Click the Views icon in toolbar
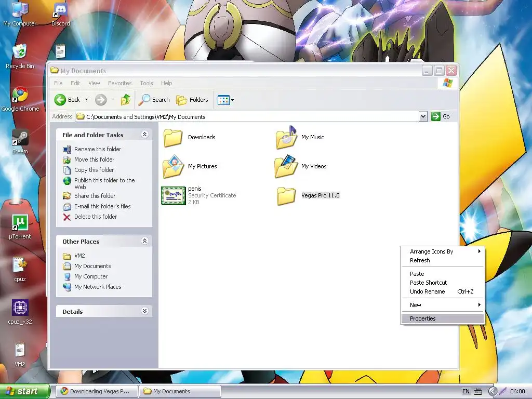 point(223,100)
